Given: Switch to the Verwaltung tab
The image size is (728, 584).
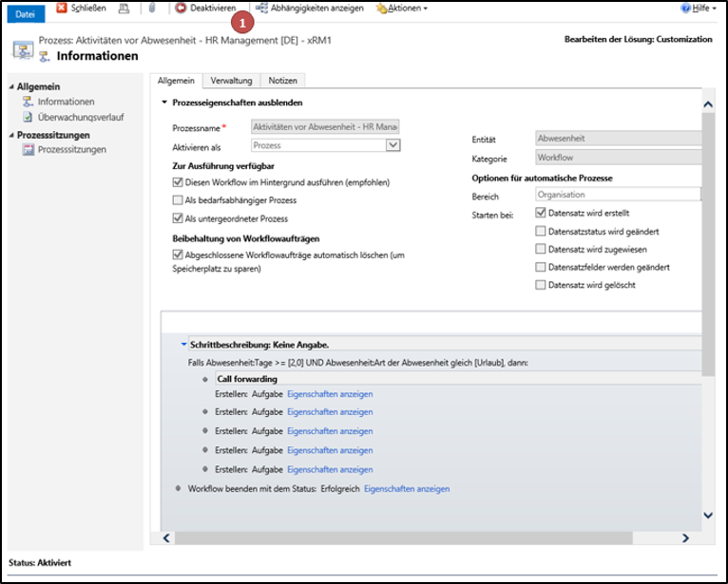Looking at the screenshot, I should 231,81.
